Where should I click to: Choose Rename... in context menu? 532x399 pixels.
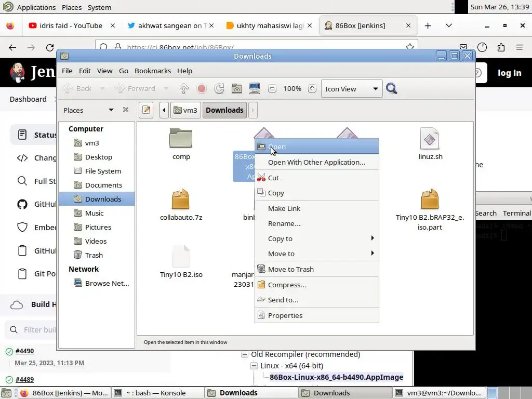click(316, 223)
